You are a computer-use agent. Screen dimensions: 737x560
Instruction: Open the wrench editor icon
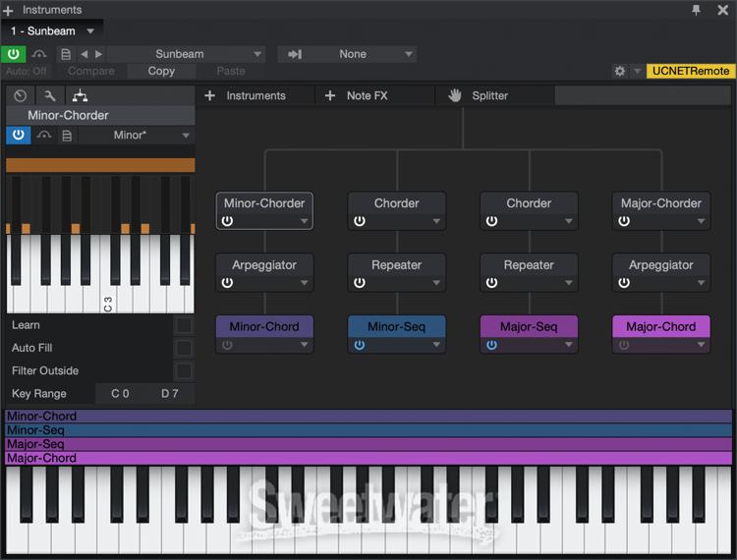49,96
